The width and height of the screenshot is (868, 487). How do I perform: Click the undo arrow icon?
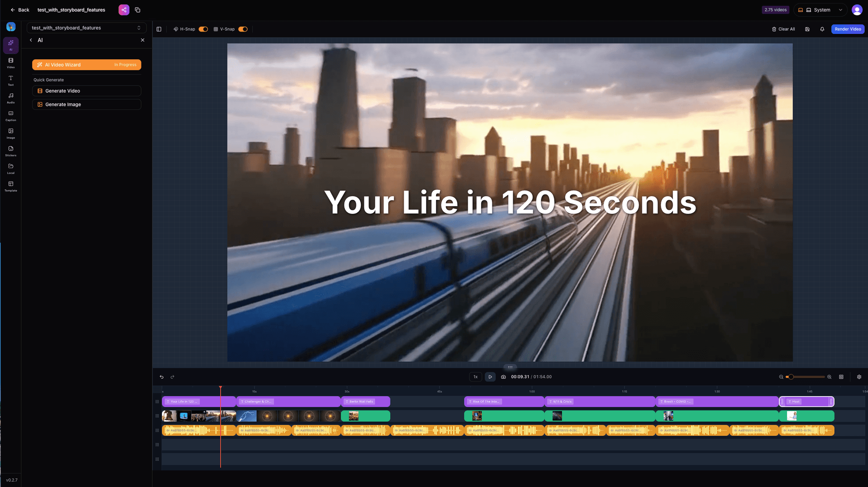click(x=161, y=377)
